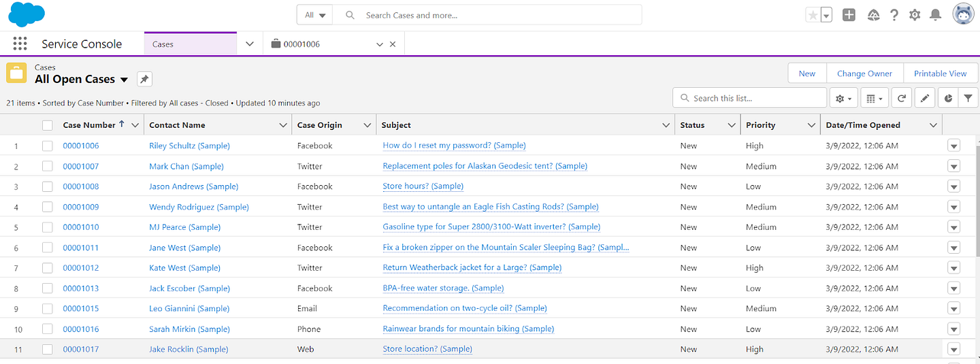Click the Cases briefcase object icon
The width and height of the screenshot is (980, 364).
[x=17, y=73]
